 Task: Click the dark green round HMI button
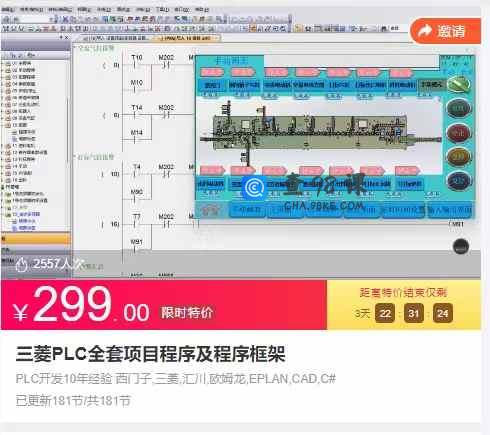(459, 108)
